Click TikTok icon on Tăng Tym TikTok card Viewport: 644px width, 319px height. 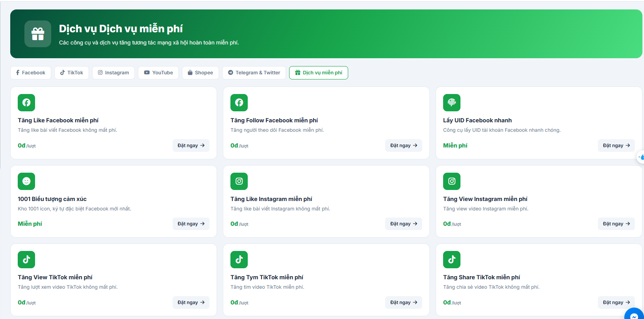click(239, 260)
